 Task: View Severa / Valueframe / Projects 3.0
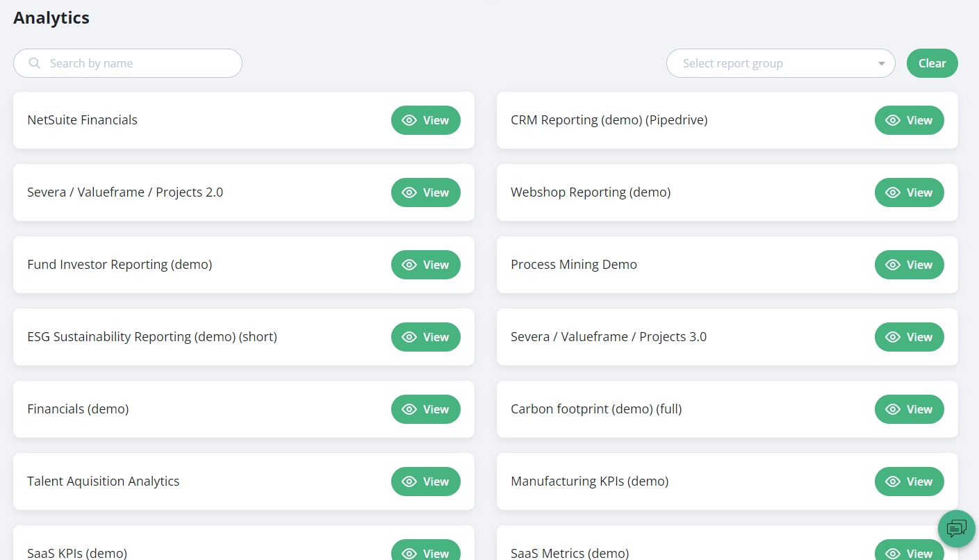909,337
